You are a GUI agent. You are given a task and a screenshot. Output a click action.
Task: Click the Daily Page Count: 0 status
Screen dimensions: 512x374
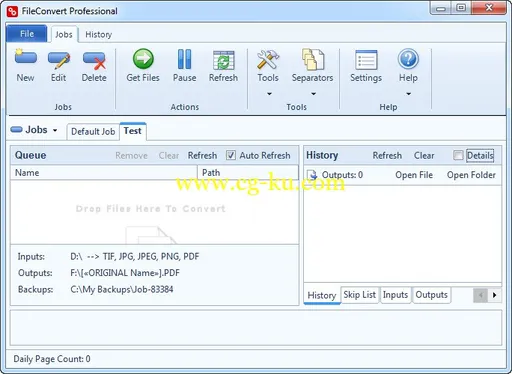click(52, 359)
